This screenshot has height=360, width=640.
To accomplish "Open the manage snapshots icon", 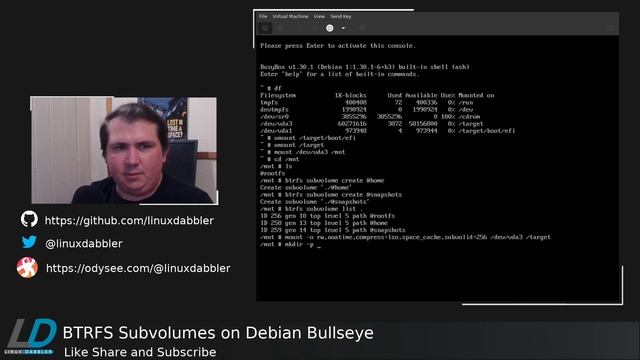I will pos(362,28).
